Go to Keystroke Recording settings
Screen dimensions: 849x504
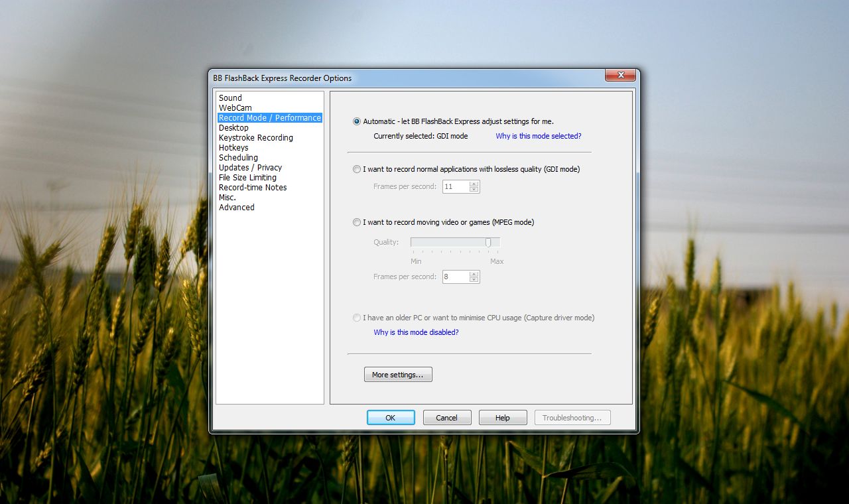(x=256, y=137)
